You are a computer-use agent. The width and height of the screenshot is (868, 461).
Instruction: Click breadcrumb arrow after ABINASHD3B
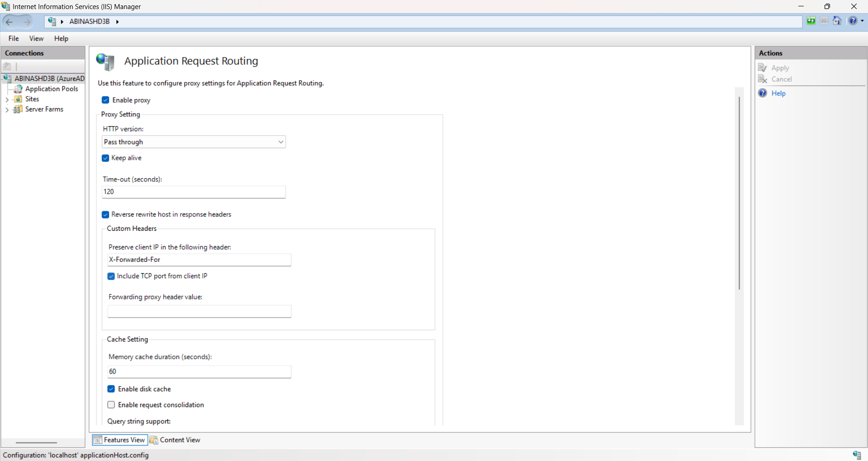click(117, 22)
